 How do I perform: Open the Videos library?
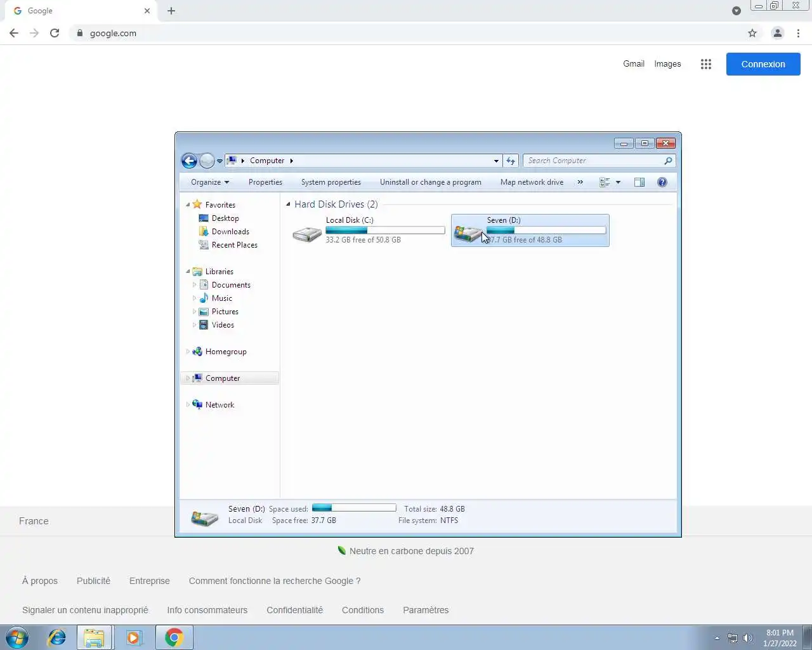pyautogui.click(x=223, y=325)
